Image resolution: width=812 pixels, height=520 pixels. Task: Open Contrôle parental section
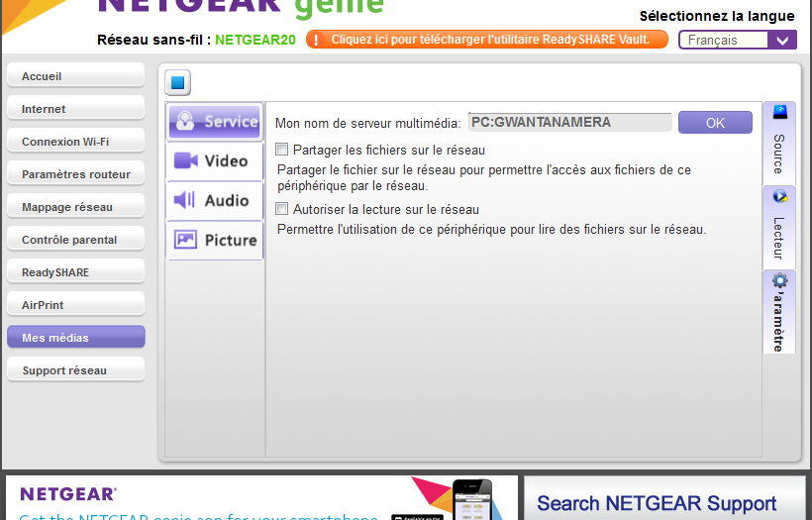click(75, 240)
